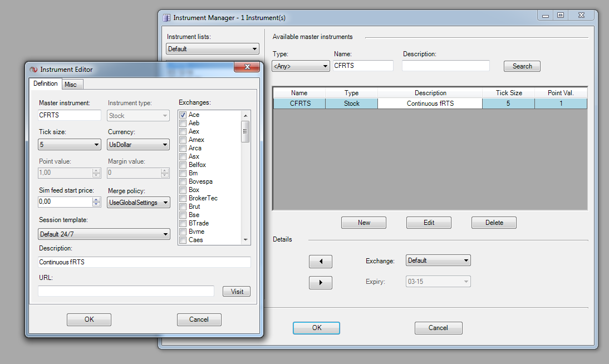Viewport: 609px width, 364px height.
Task: Check the Bvme exchange checkbox
Action: (x=183, y=232)
